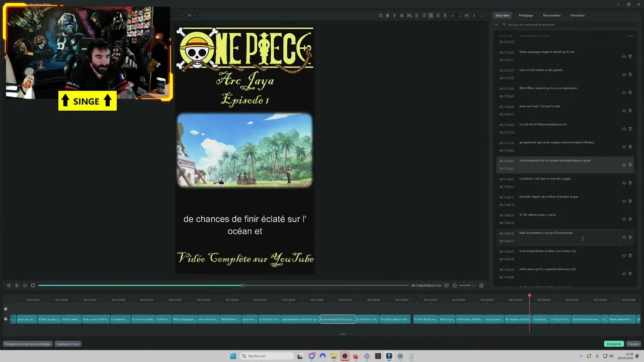Split subtitle 'La théorie c'est que ce sont des nuages'
Screen dimensions: 644x362
pos(624,183)
